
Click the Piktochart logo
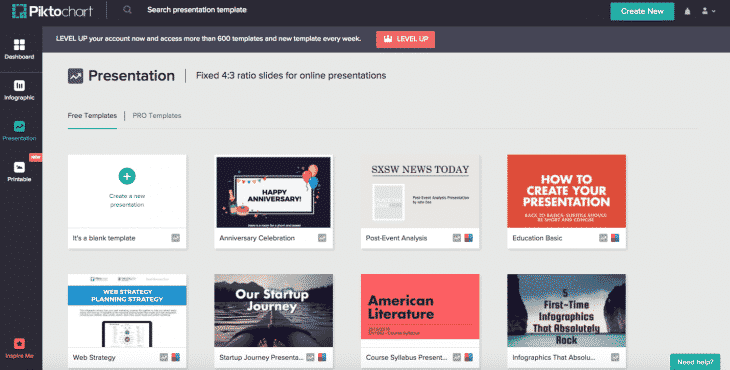52,11
